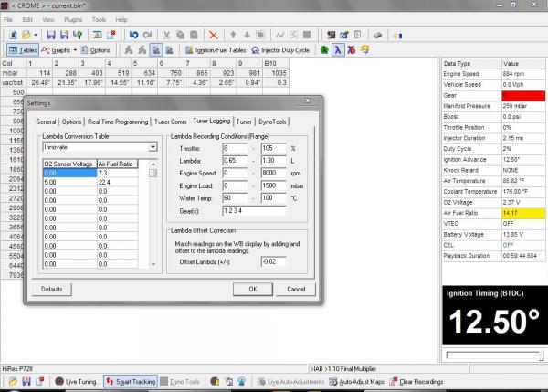This screenshot has width=548, height=392.
Task: Click the red X delete icon
Action: (213, 35)
